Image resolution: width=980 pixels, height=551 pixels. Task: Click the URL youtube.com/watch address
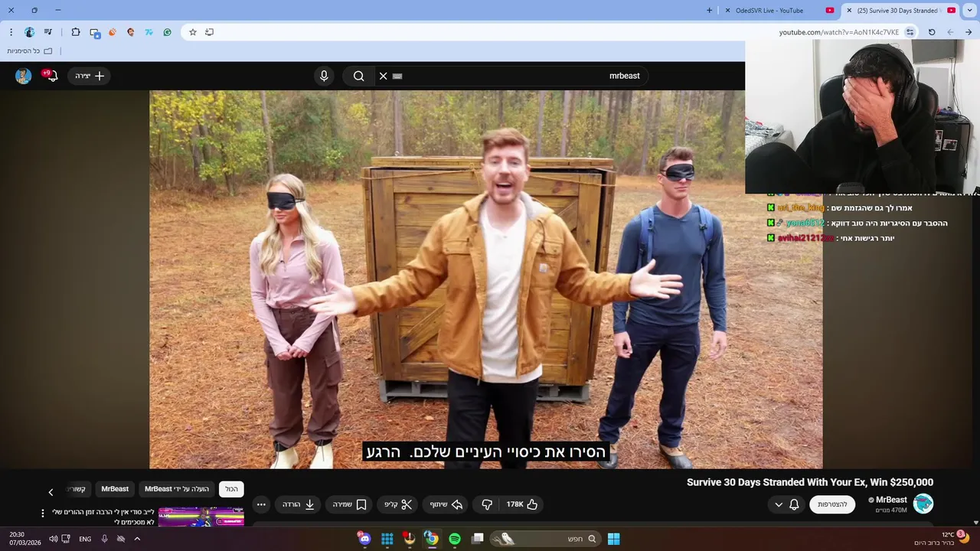click(839, 32)
